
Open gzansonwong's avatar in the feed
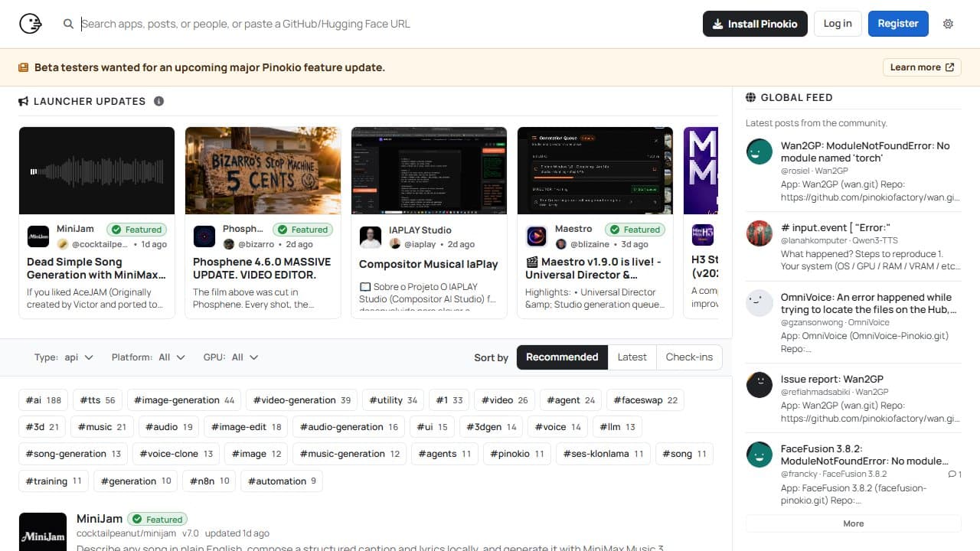759,303
